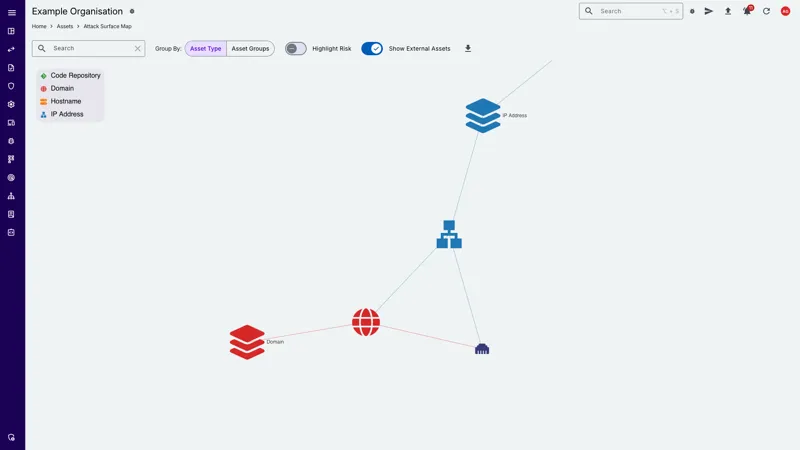Click the refresh icon in header

pos(766,11)
